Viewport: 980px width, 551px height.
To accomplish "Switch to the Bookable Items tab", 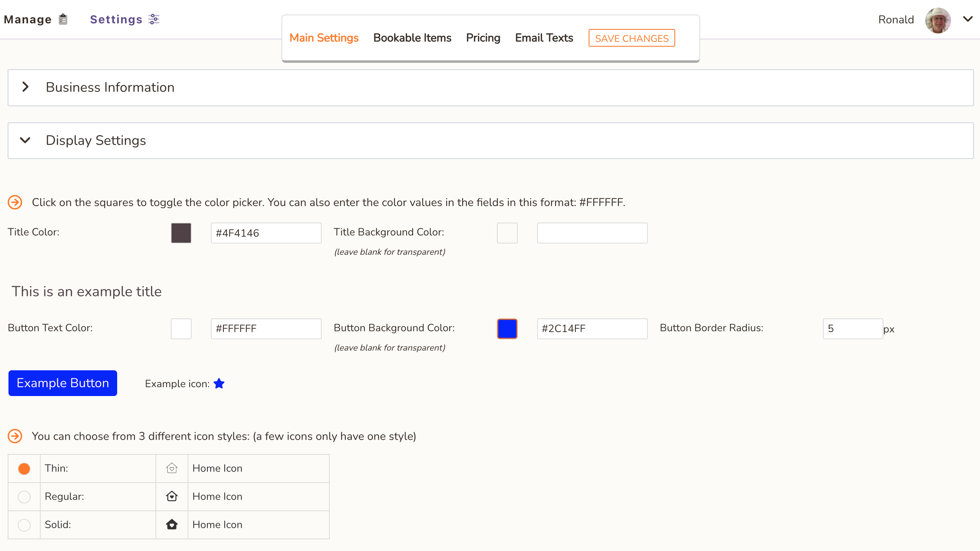I will coord(412,38).
